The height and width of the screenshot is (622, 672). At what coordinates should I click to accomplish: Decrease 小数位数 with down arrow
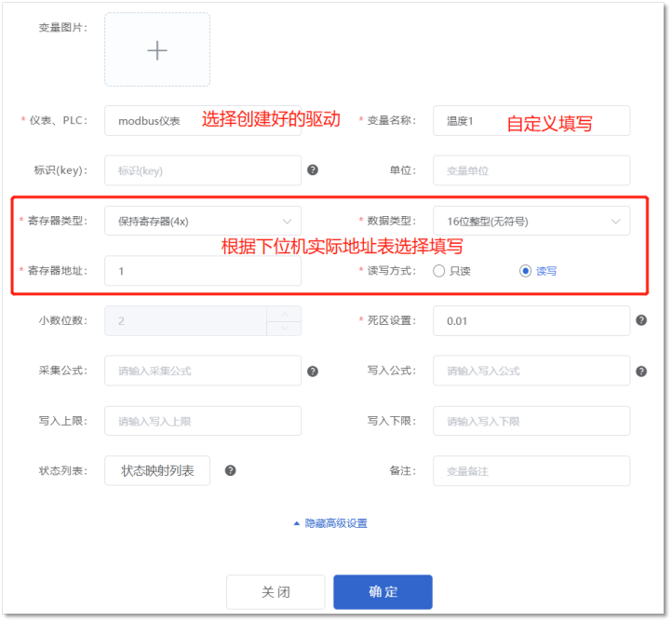tap(284, 328)
